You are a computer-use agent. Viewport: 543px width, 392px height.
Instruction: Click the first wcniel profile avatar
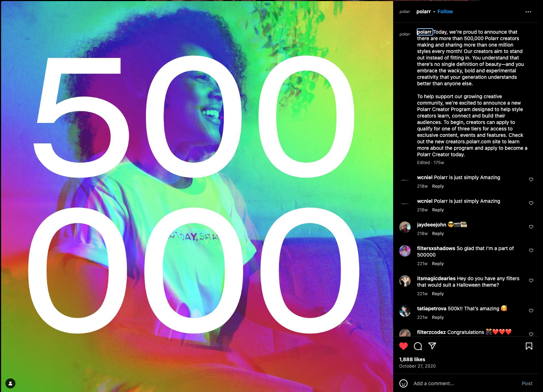[405, 180]
